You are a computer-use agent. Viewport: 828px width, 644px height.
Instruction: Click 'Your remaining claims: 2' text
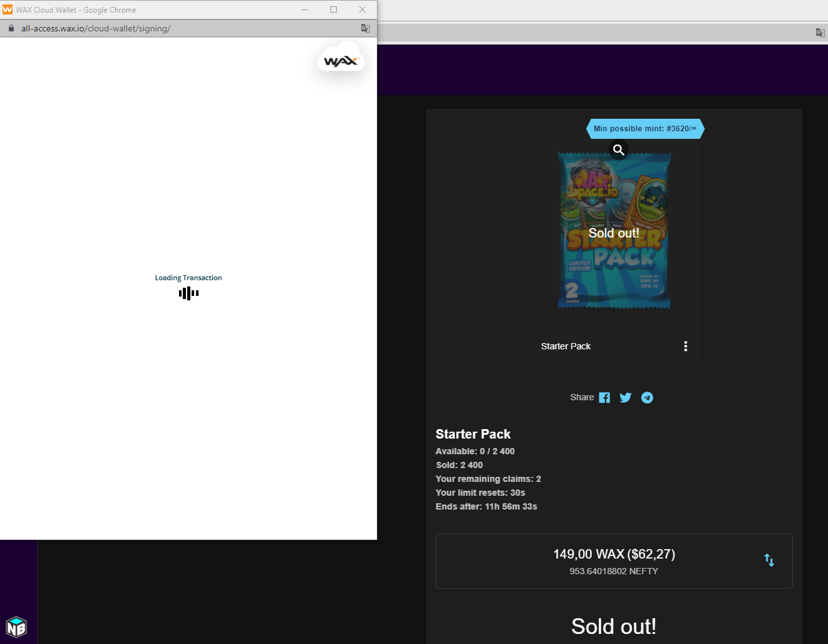(x=488, y=479)
